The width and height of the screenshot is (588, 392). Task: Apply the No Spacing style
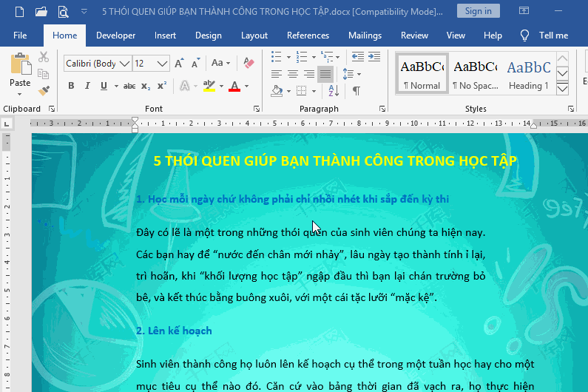[475, 73]
